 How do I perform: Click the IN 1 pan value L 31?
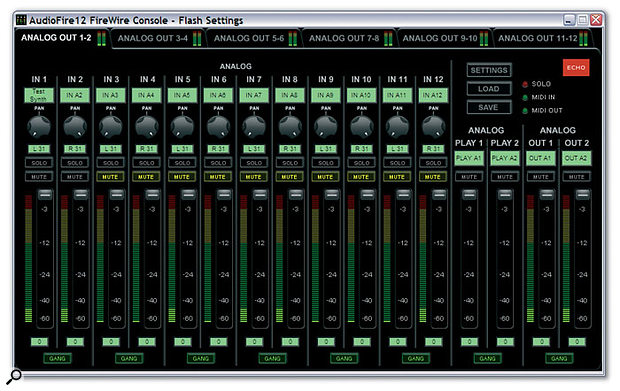(x=39, y=149)
